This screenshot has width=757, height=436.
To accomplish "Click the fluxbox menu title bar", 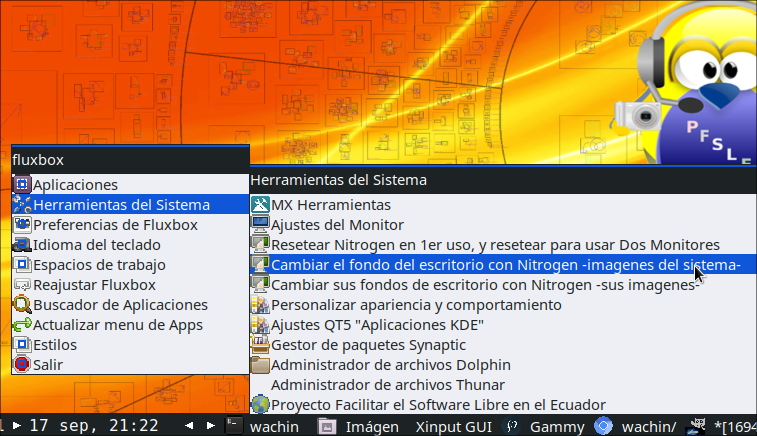I will point(130,160).
